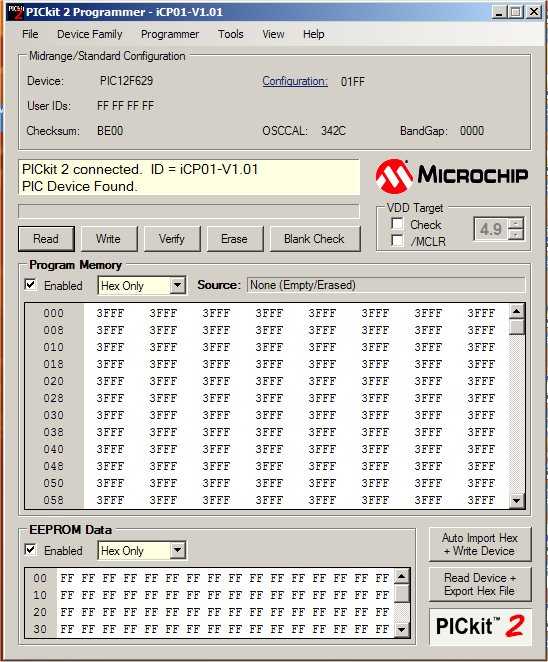Click the Erase button
The height and width of the screenshot is (662, 548).
[x=235, y=239]
